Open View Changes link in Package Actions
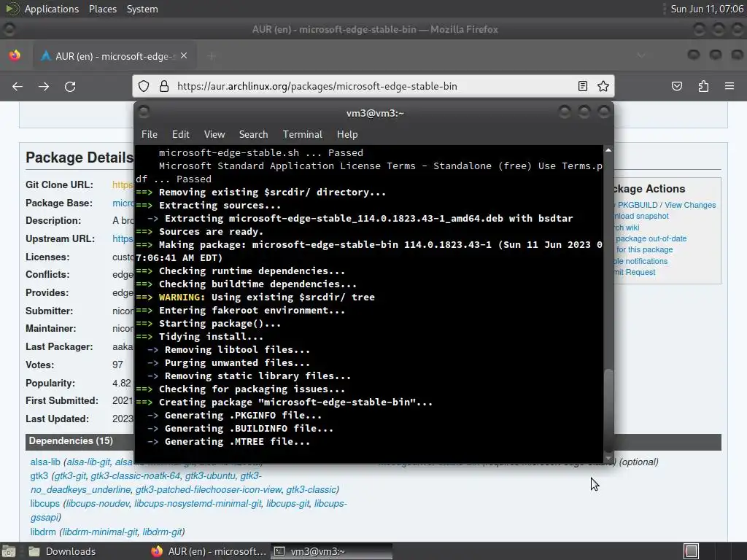 coord(690,205)
